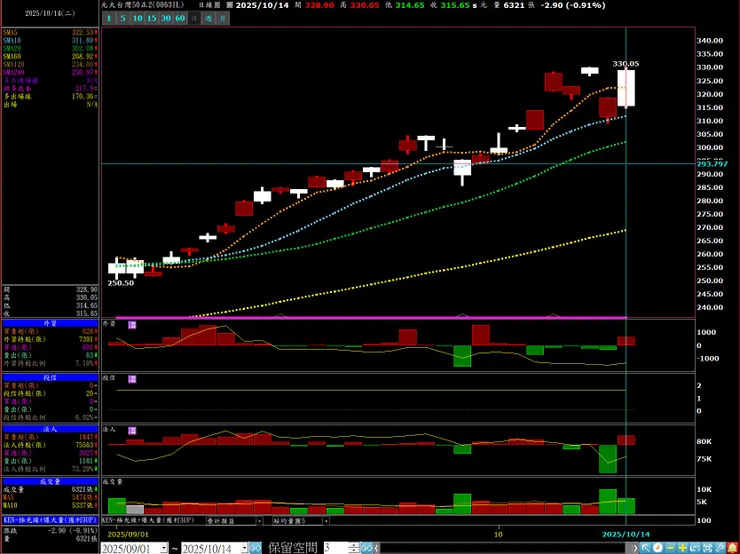Viewport: 740px width, 554px height.
Task: Switch to the 1-minute timeframe button
Action: [109, 18]
